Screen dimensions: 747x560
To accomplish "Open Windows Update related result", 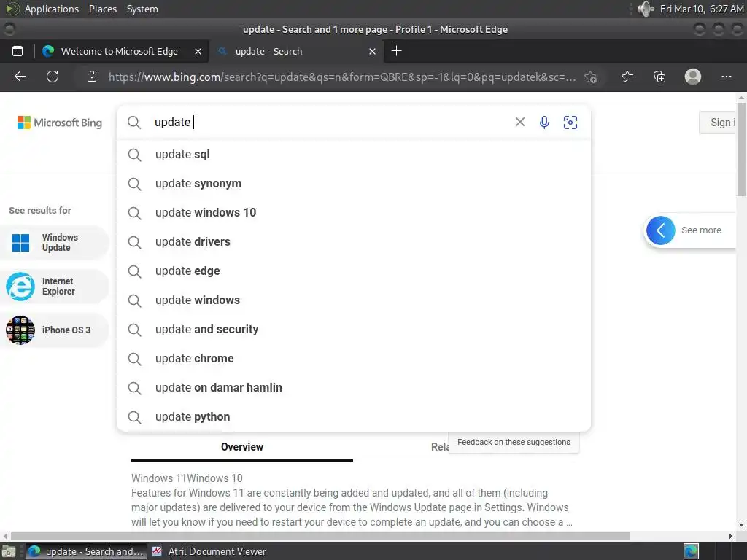I will 54,243.
